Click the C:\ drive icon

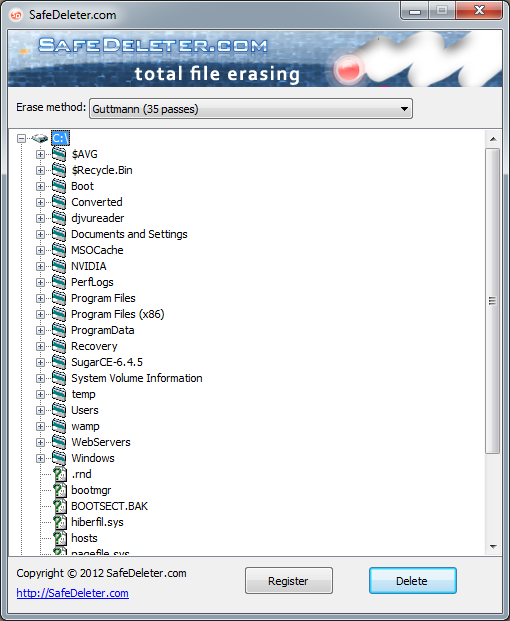[x=40, y=138]
